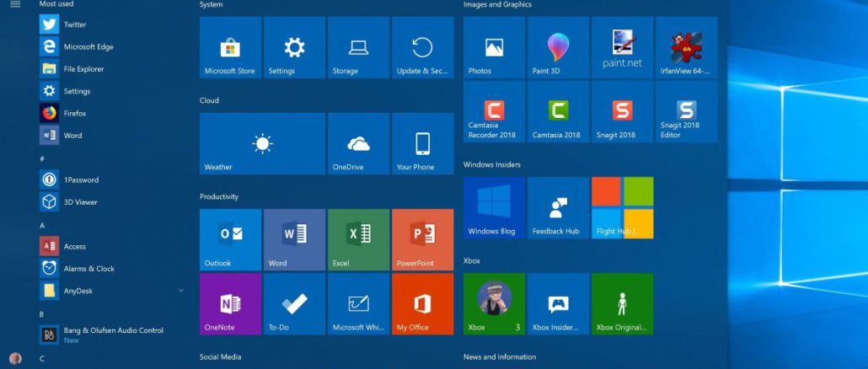Click the Cloud group title
This screenshot has height=369, width=868.
point(209,100)
